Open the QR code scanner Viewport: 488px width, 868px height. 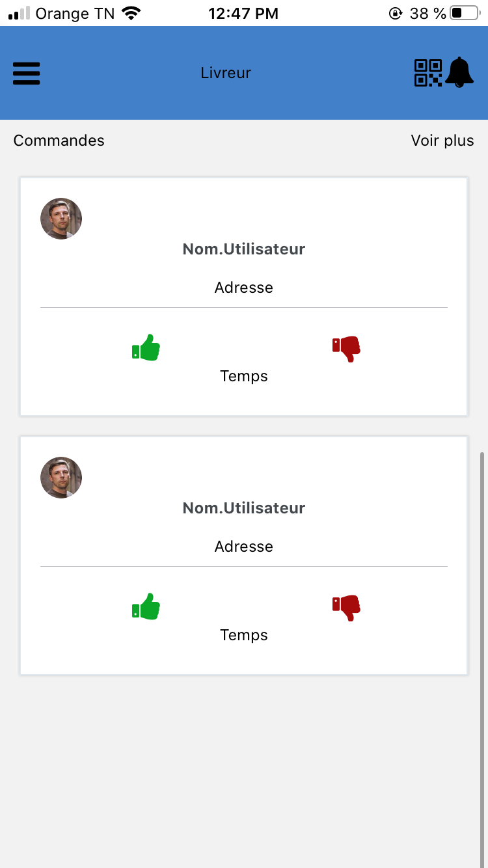[427, 73]
